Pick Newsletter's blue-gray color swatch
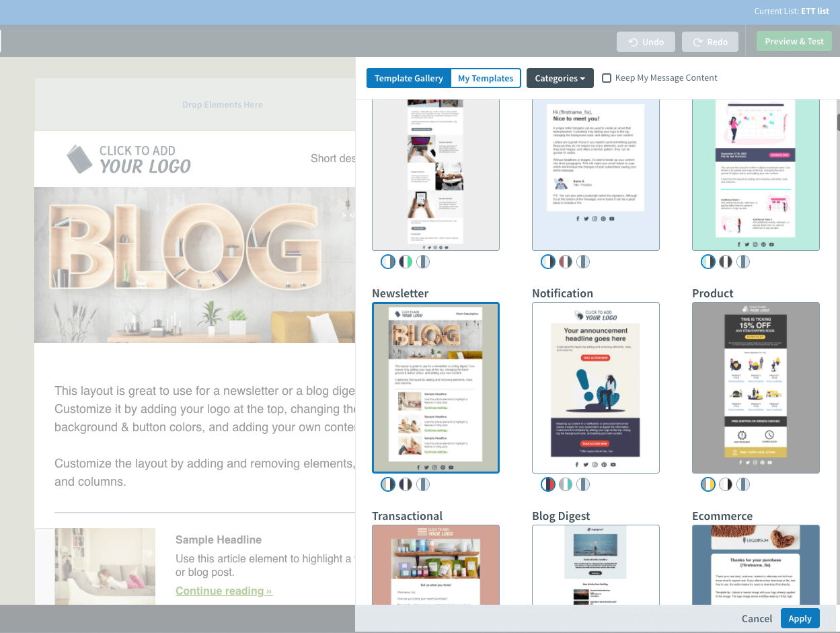 point(423,484)
